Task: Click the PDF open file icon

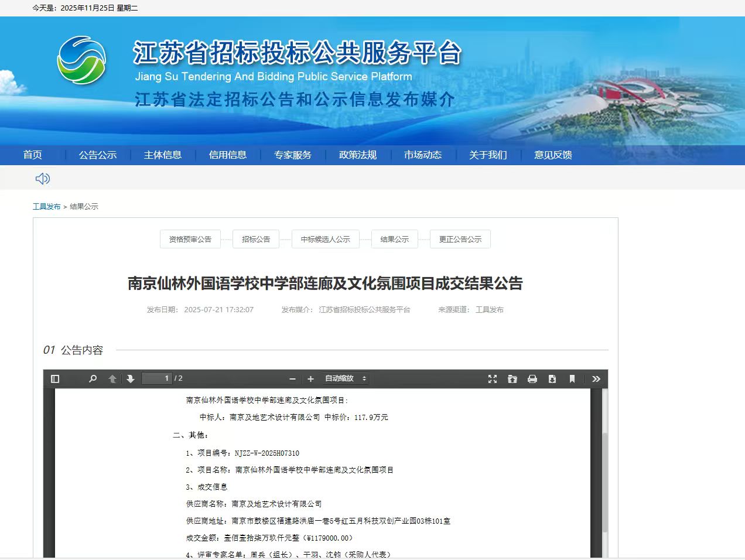Action: (x=512, y=379)
